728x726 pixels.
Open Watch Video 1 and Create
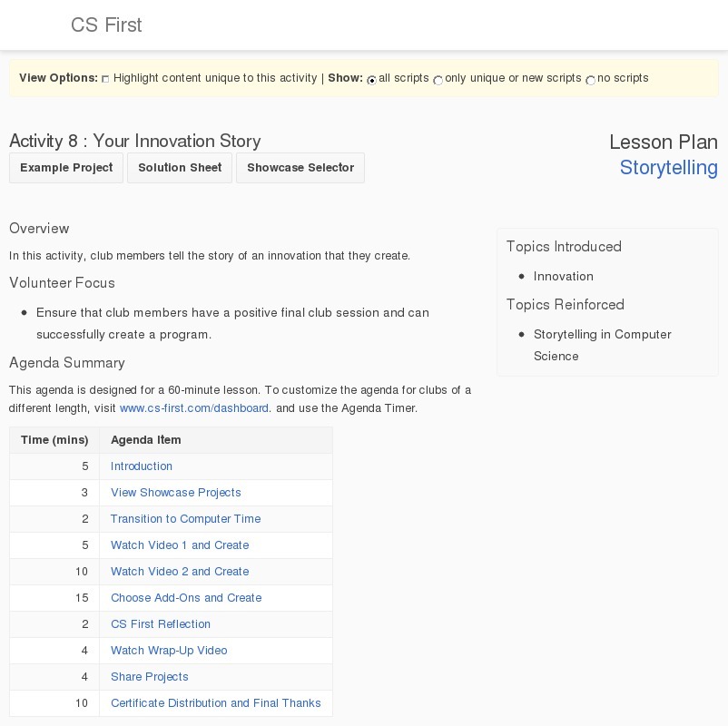pyautogui.click(x=180, y=545)
